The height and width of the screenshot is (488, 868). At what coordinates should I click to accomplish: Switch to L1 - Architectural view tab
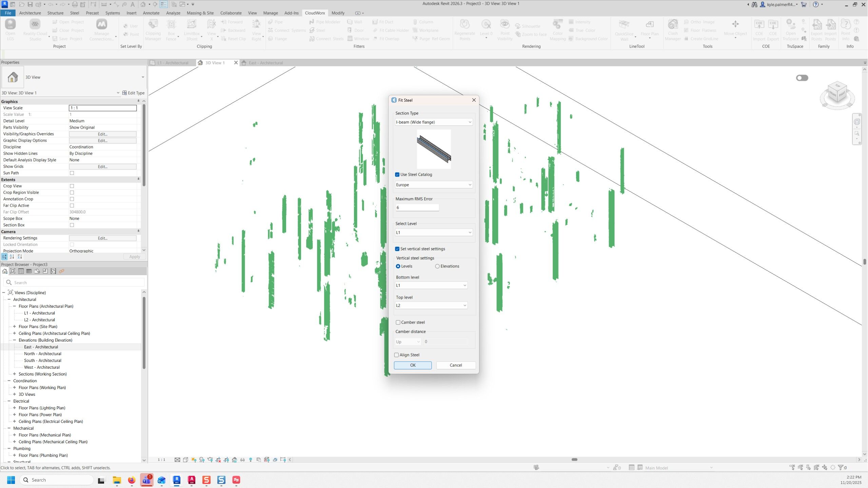tap(173, 63)
